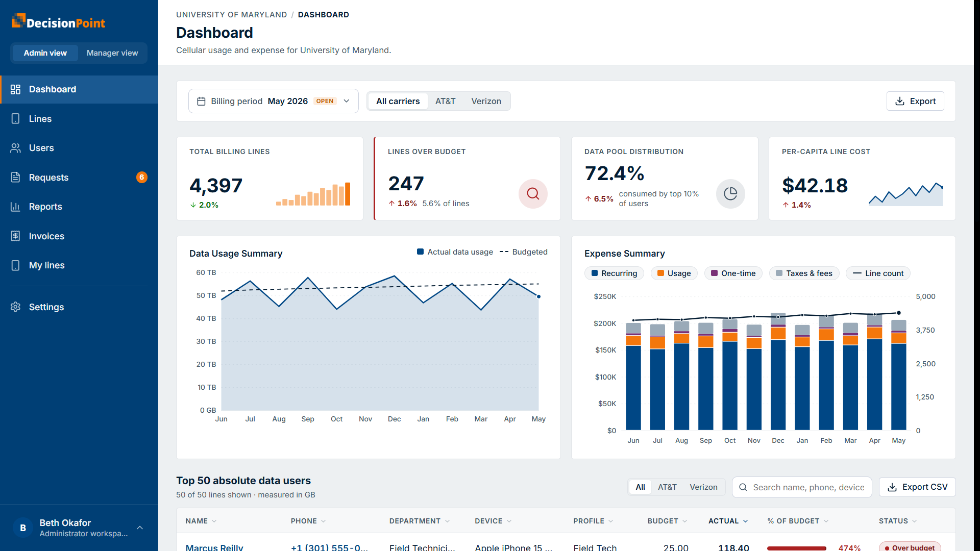Image resolution: width=980 pixels, height=551 pixels.
Task: Click the Export CSV button
Action: (917, 487)
